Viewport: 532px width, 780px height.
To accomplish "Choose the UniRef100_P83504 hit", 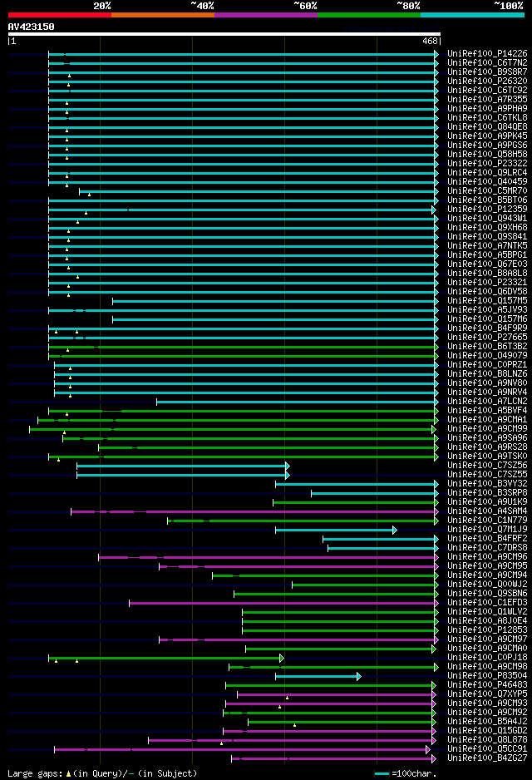I will click(x=487, y=676).
